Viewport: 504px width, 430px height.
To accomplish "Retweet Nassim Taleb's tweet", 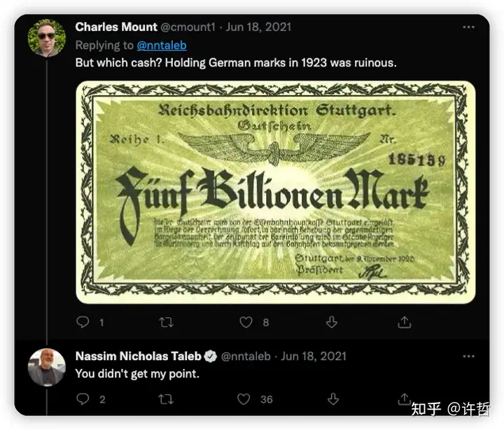I will pos(166,399).
